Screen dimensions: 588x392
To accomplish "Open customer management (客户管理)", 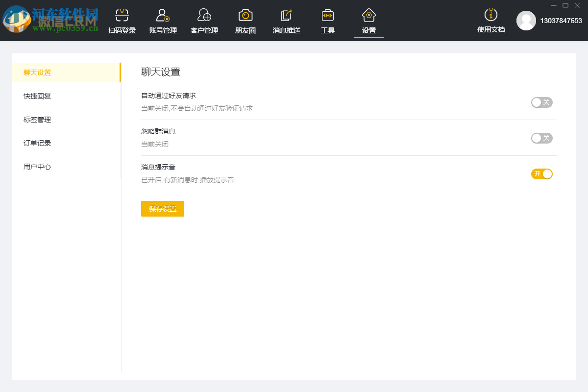I will (x=204, y=21).
